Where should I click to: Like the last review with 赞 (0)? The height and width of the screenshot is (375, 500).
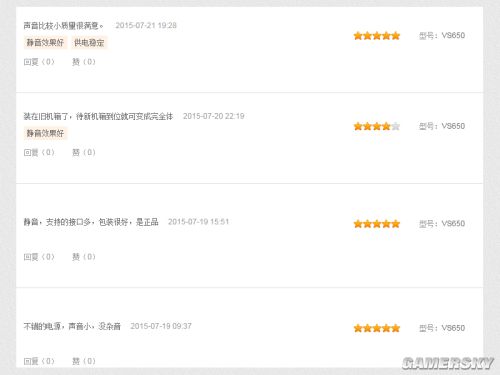84,361
